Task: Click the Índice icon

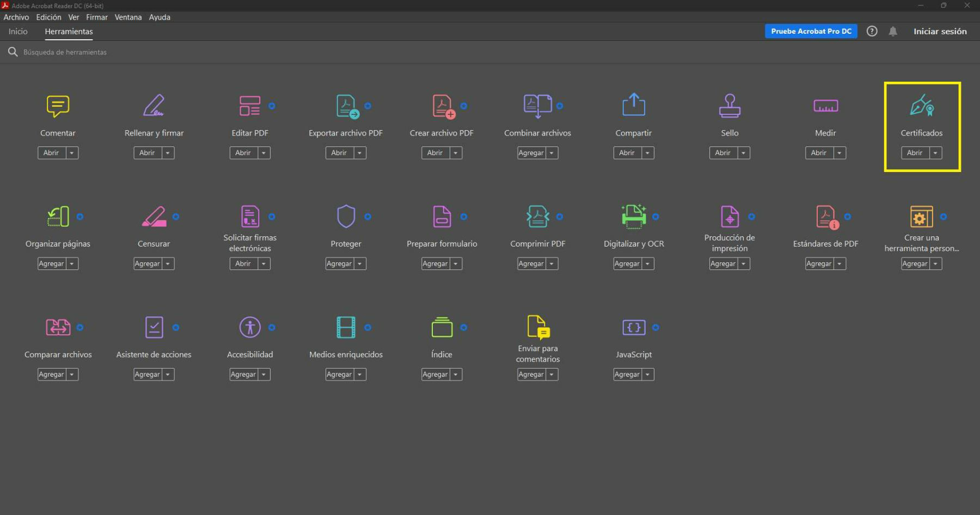Action: (x=442, y=327)
